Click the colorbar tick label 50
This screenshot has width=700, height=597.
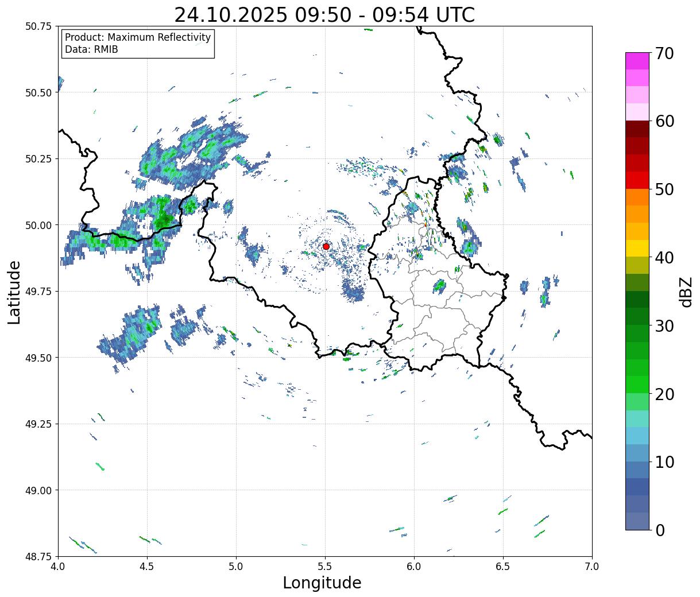pyautogui.click(x=664, y=189)
